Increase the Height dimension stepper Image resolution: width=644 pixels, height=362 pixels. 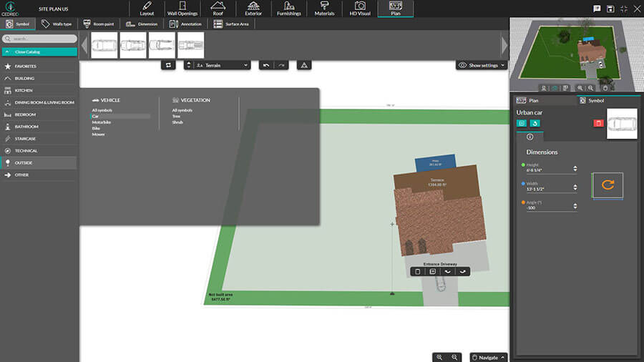point(575,167)
